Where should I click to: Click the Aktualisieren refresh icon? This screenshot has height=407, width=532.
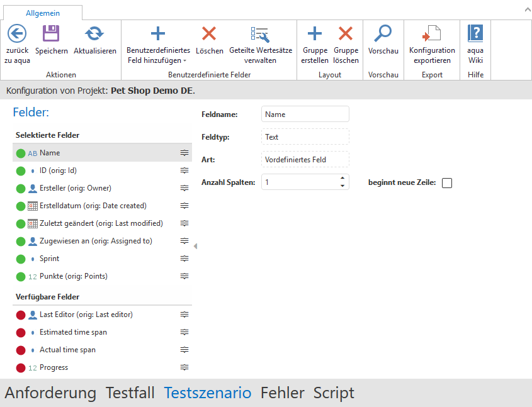click(x=94, y=33)
